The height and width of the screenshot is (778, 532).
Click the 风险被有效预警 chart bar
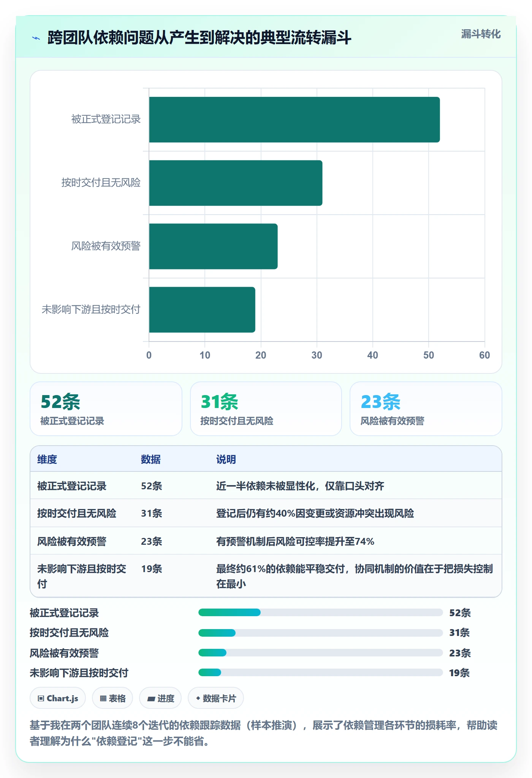213,246
